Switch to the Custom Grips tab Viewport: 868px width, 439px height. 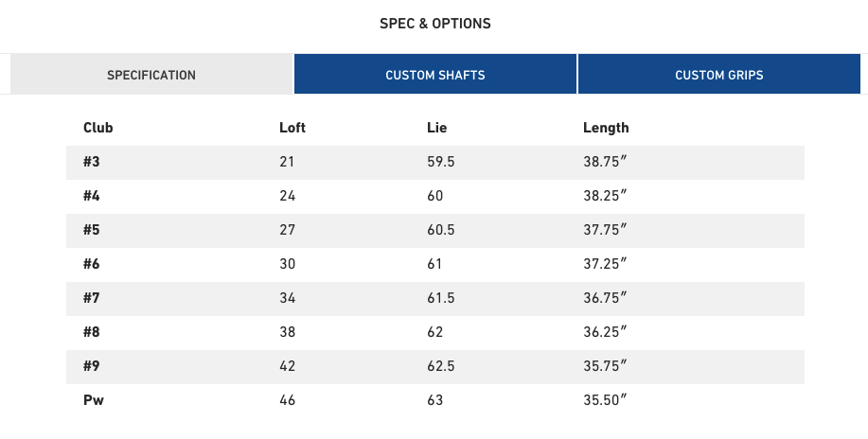click(719, 74)
